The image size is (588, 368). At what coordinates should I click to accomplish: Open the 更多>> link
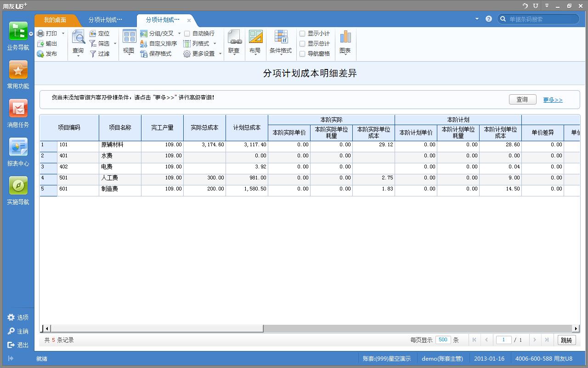click(553, 100)
